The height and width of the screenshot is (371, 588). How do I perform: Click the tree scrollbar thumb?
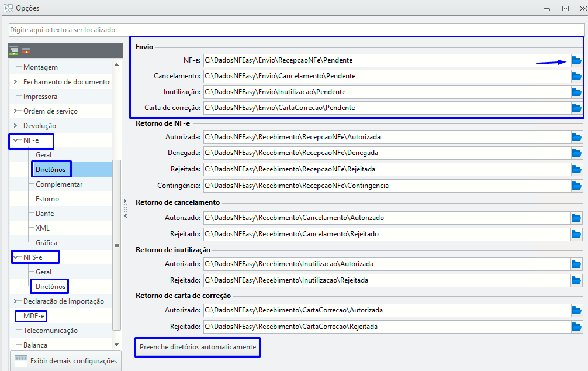click(117, 245)
